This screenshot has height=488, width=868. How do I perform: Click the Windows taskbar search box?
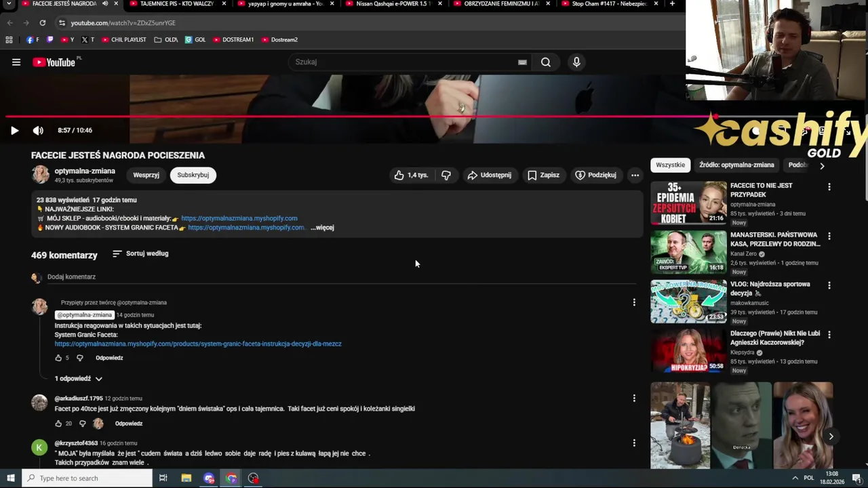click(87, 479)
